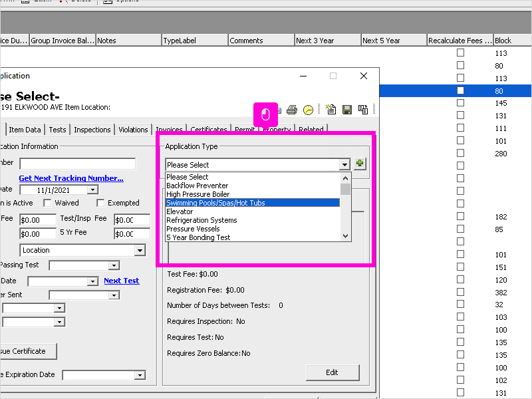The image size is (532, 399).
Task: Choose Elevator from the application type list
Action: (x=253, y=211)
